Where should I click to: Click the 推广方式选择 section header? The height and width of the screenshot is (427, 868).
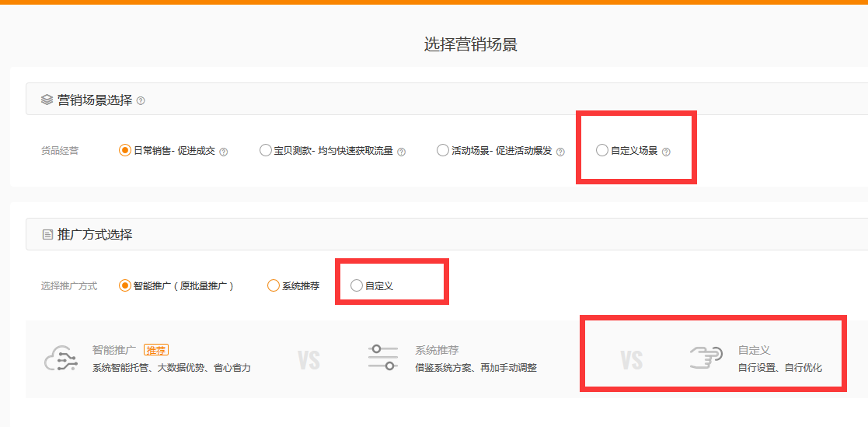click(x=447, y=234)
